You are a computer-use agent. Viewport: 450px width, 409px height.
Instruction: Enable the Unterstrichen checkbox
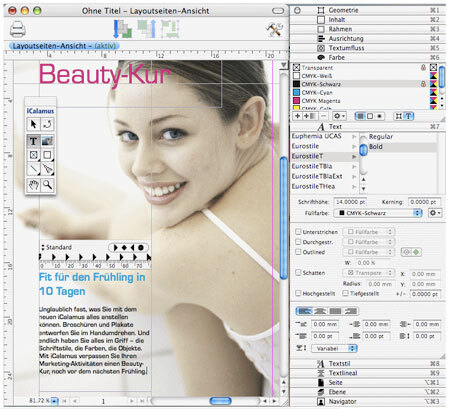[x=298, y=232]
